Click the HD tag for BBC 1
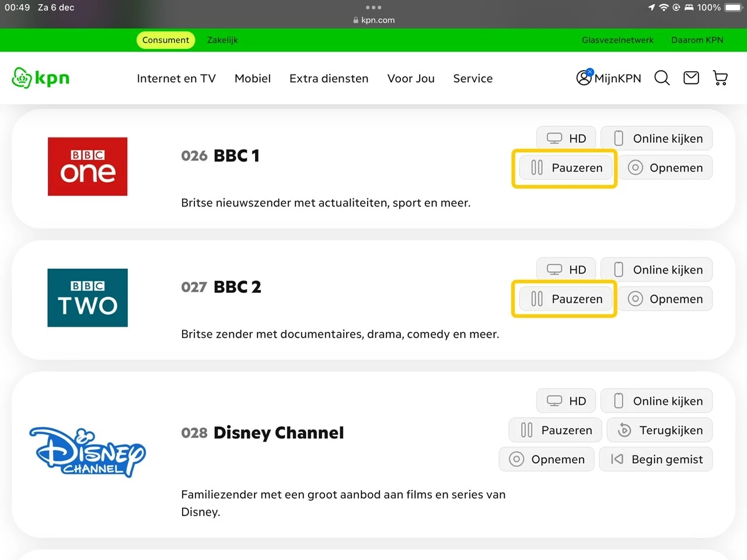 [x=566, y=138]
